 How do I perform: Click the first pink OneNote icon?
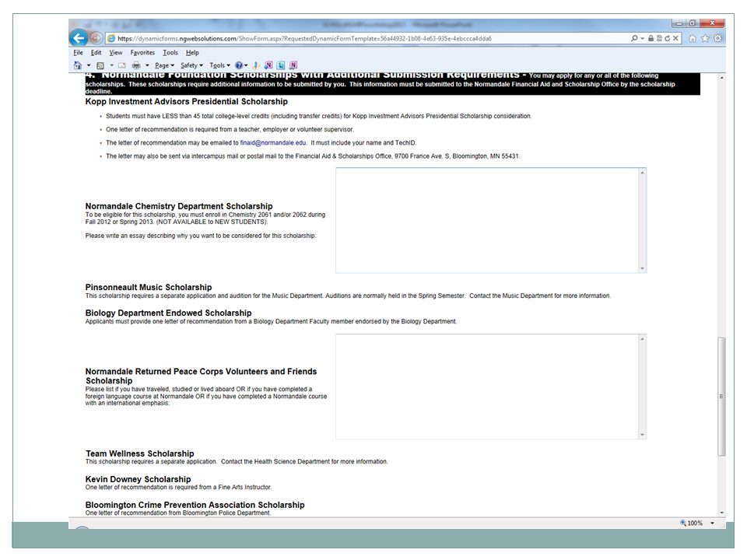click(x=268, y=65)
